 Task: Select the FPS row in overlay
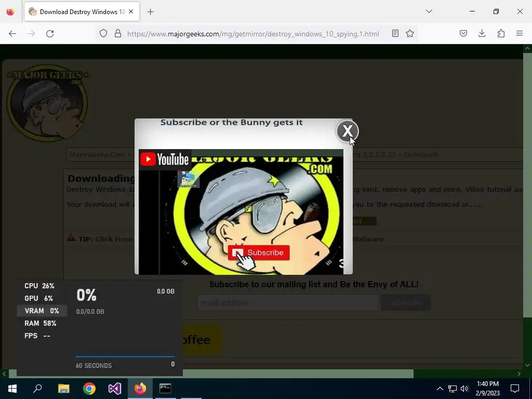(42, 336)
